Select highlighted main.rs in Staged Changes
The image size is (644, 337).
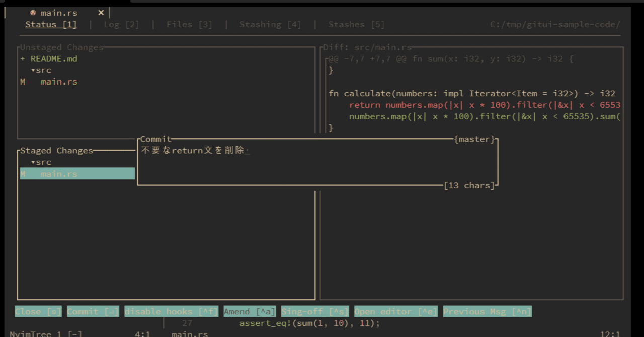(77, 174)
